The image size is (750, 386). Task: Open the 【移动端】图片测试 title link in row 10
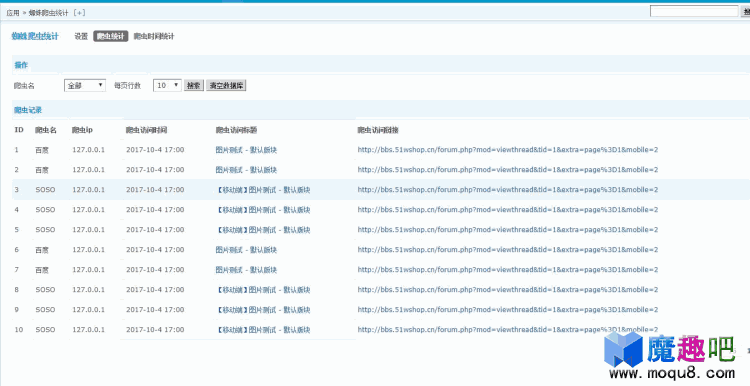tap(263, 330)
